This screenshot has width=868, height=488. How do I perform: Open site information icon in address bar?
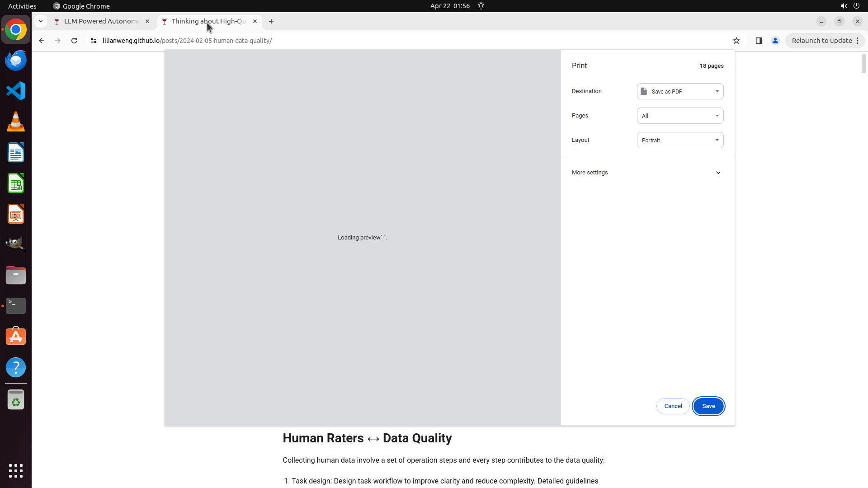tap(94, 41)
